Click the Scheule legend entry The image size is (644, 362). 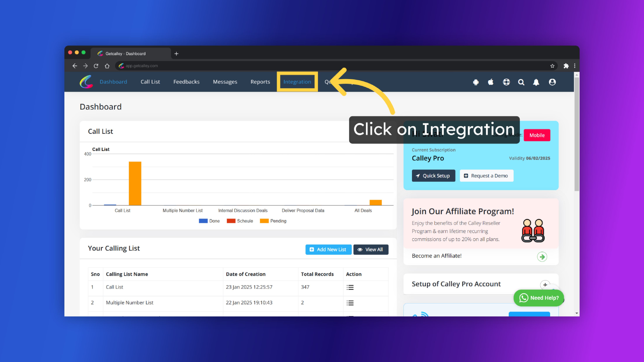(240, 221)
